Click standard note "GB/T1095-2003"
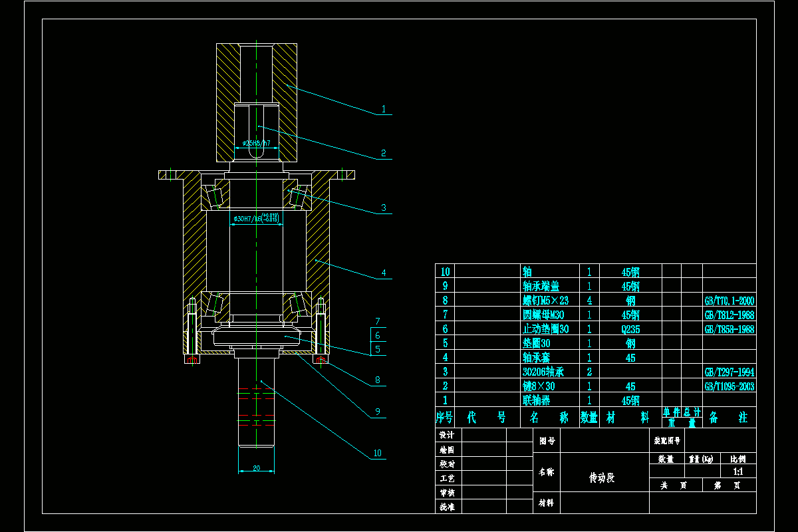798x532 pixels. 730,386
